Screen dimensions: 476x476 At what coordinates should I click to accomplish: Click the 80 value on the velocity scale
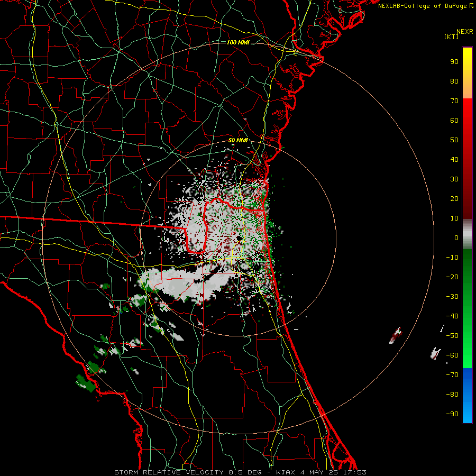pos(454,81)
